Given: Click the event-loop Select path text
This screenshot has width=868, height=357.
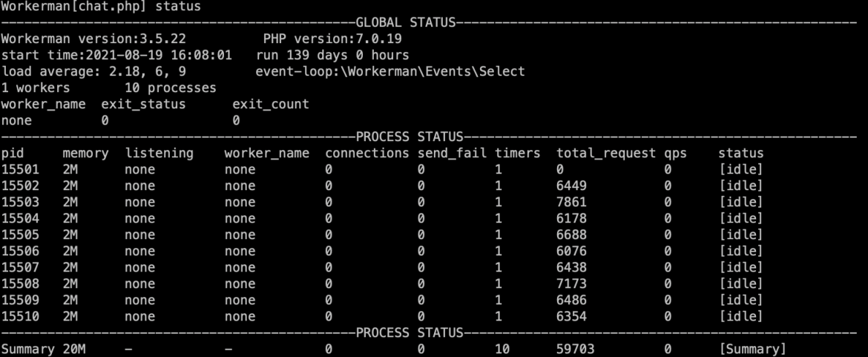Looking at the screenshot, I should pyautogui.click(x=390, y=72).
